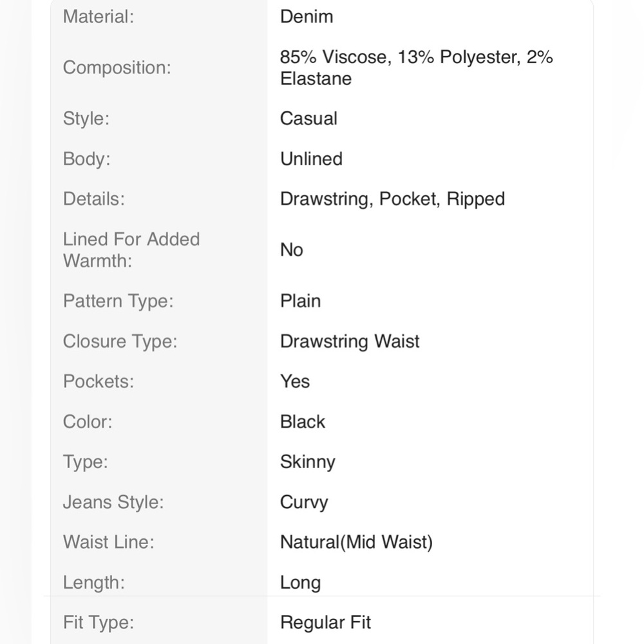Click the Yes value for Pockets

pos(294,381)
